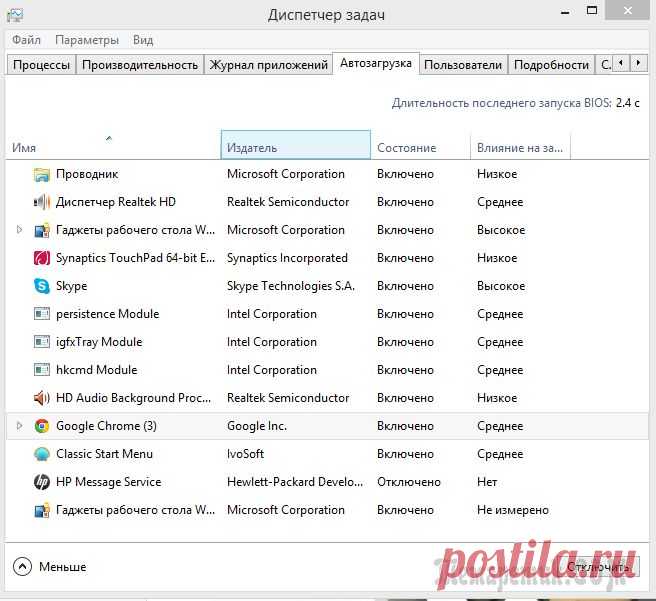Click the Нет impact value
Screen dimensions: 656x601
point(487,482)
